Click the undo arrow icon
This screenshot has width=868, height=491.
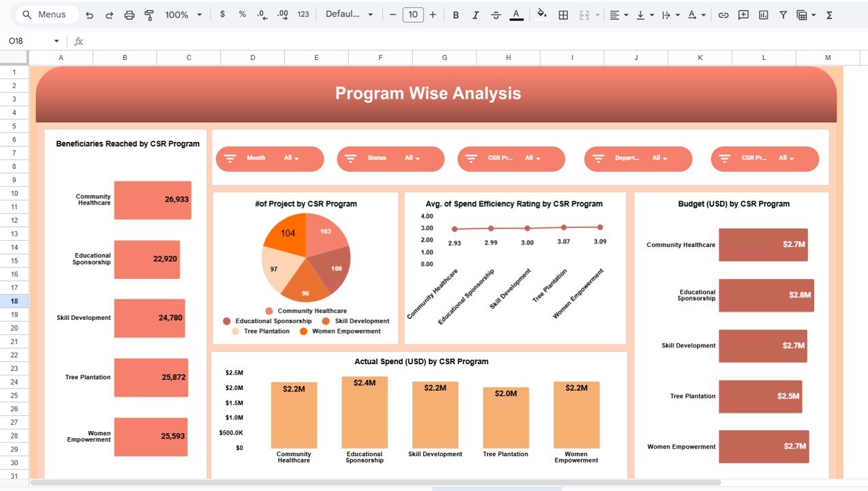[90, 14]
